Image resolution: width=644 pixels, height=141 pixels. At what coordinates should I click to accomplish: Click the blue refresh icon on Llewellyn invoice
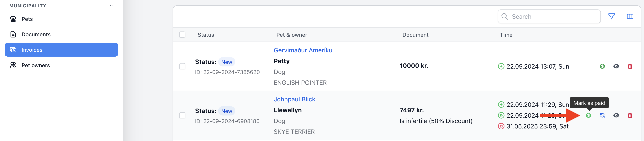(602, 116)
